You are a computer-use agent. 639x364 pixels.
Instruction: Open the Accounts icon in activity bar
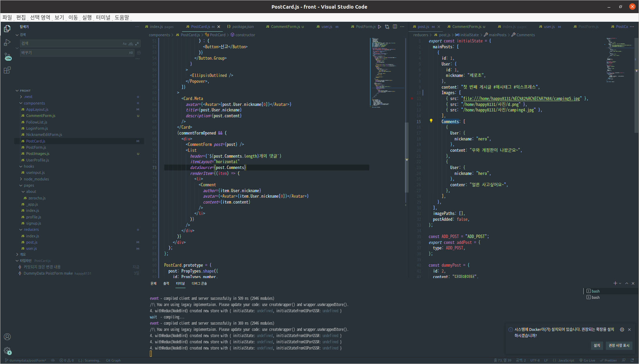(7, 337)
